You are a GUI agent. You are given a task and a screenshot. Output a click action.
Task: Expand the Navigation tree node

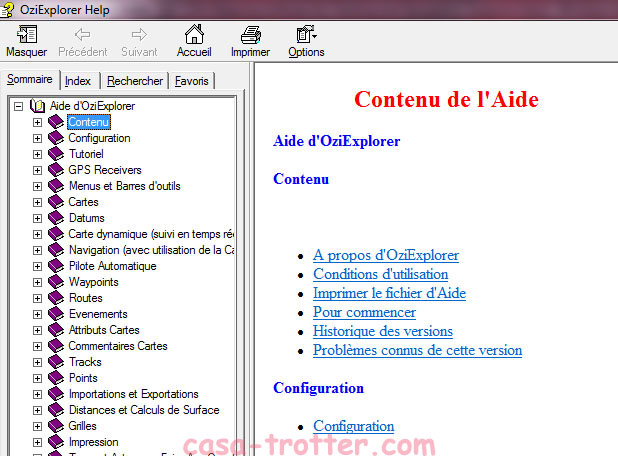(37, 250)
